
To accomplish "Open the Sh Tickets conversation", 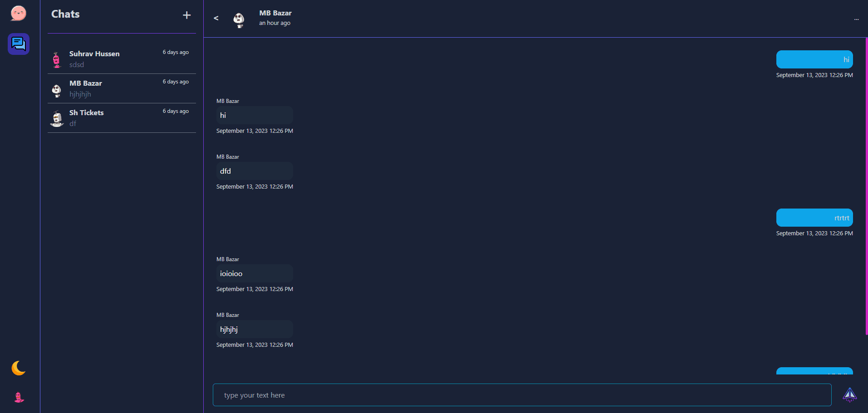I will tap(122, 118).
